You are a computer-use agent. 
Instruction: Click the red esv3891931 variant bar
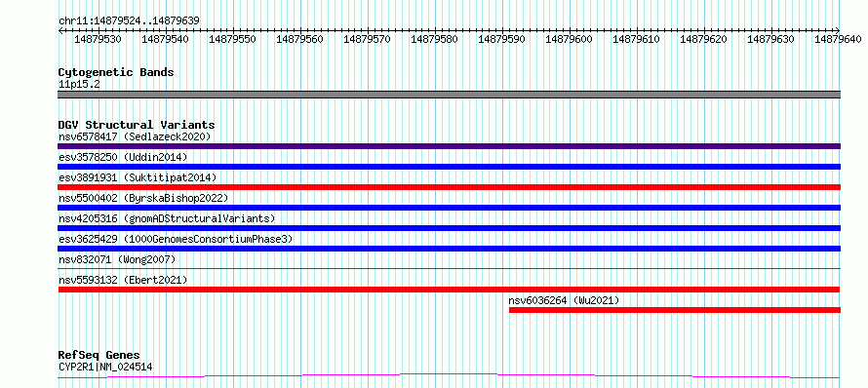pyautogui.click(x=449, y=187)
